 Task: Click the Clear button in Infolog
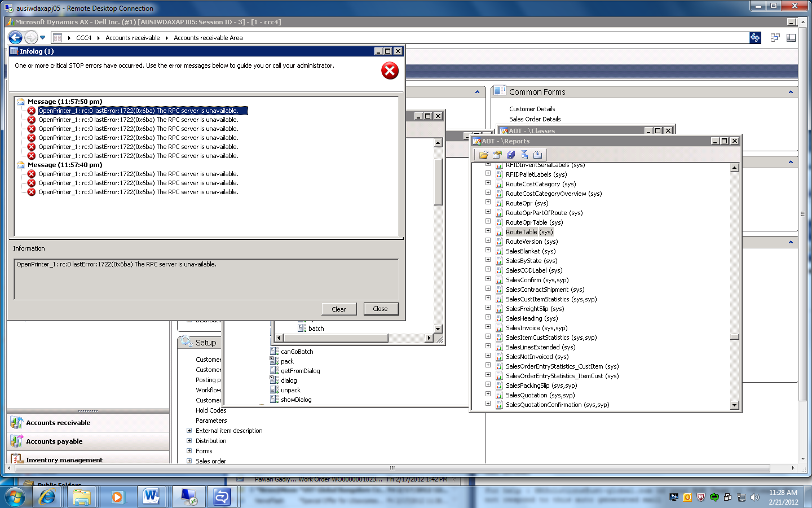click(x=339, y=309)
